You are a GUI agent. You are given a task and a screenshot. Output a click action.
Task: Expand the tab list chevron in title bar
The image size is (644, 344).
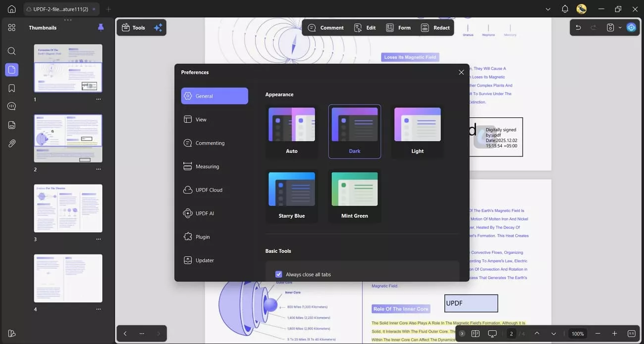click(548, 9)
